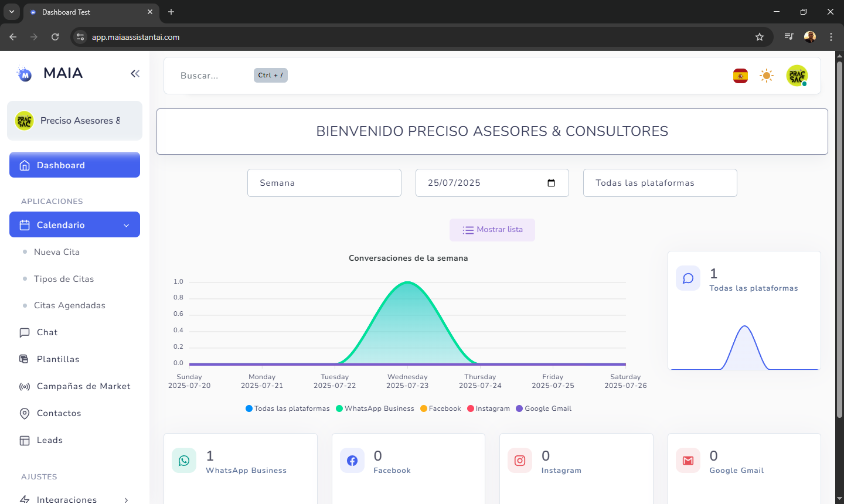Go to Contactos in the sidebar
844x504 pixels.
59,413
